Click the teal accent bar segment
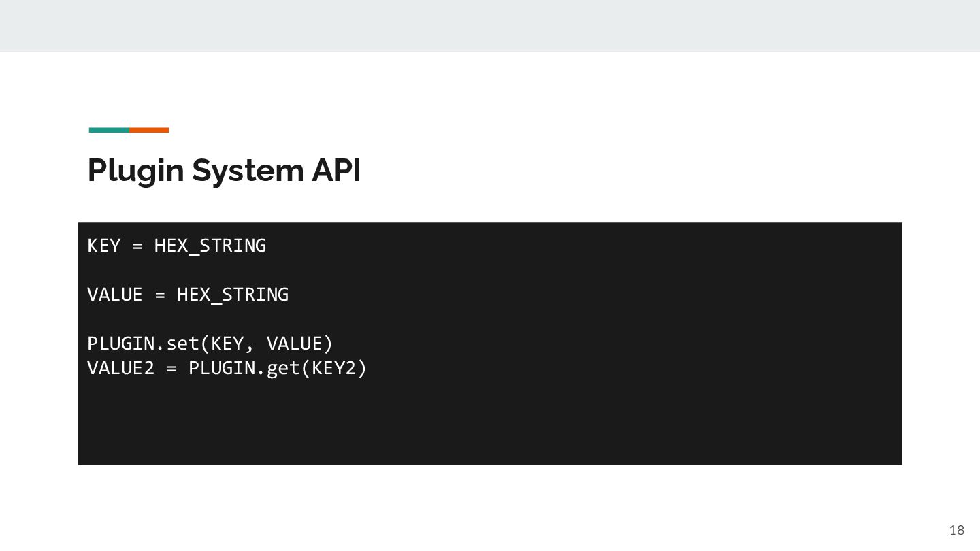 point(109,130)
